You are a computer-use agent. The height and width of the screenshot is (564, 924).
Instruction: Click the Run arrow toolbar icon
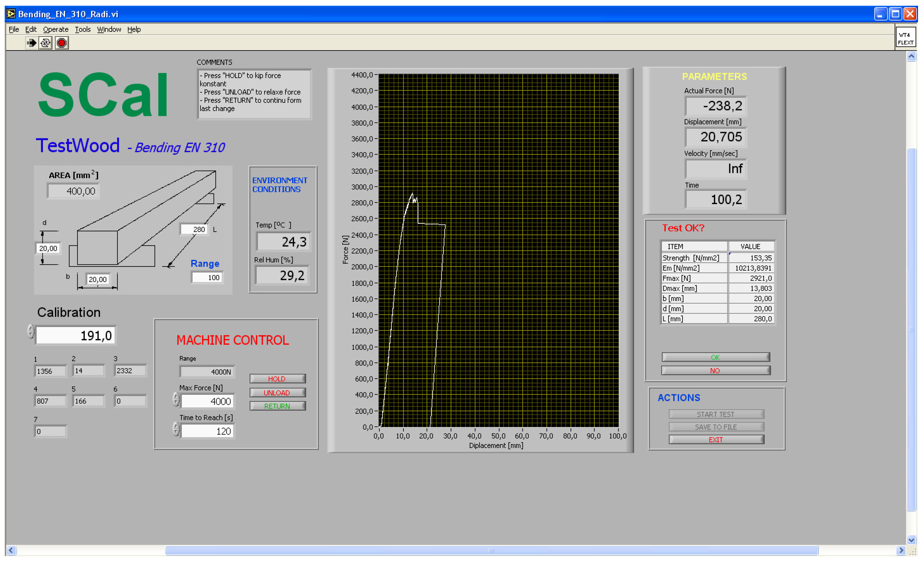click(31, 43)
